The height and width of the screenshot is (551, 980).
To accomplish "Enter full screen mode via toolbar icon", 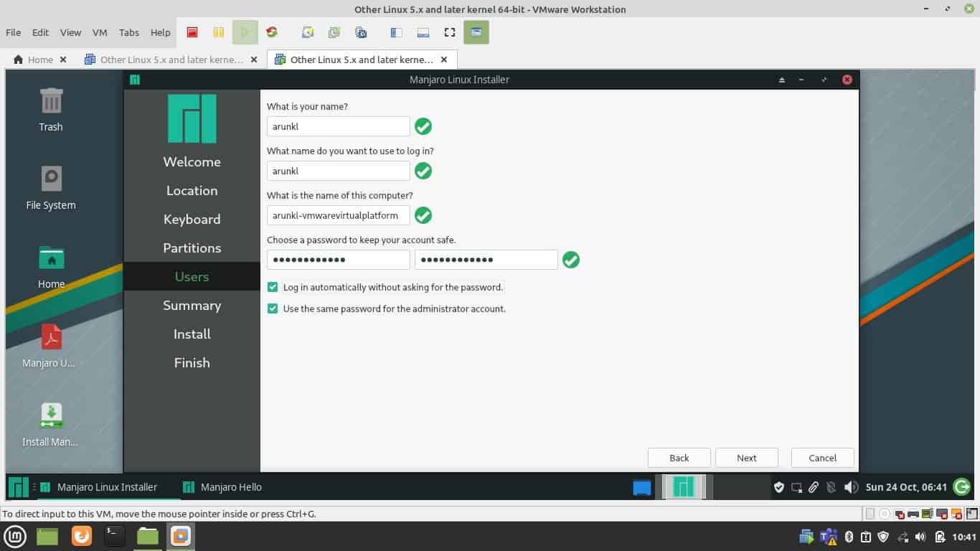I will pos(450,32).
